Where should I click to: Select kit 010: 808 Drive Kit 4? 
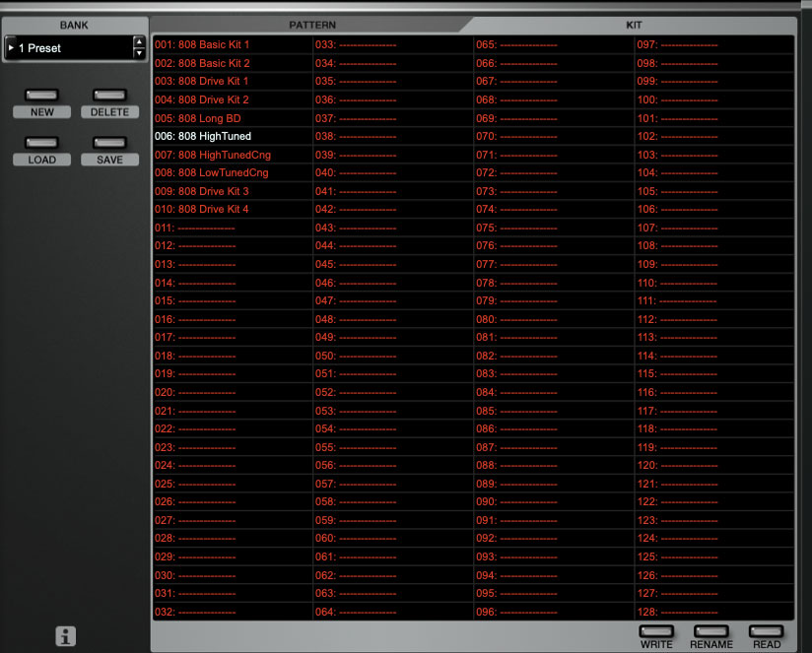pyautogui.click(x=233, y=209)
